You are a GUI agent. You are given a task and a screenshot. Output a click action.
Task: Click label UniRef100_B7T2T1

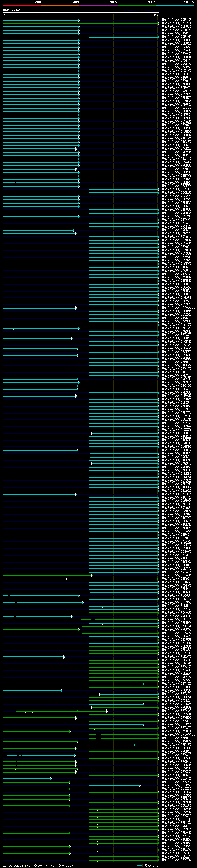(177, 694)
